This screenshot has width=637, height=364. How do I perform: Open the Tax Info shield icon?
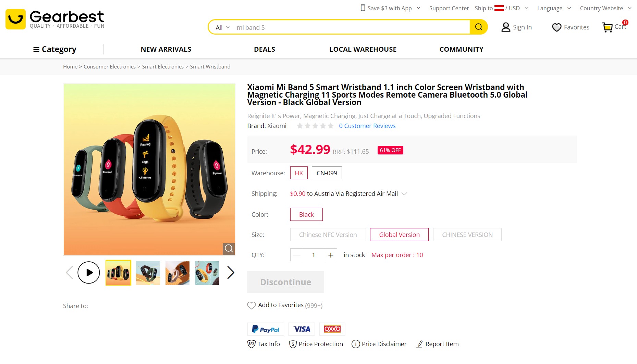[x=252, y=344]
